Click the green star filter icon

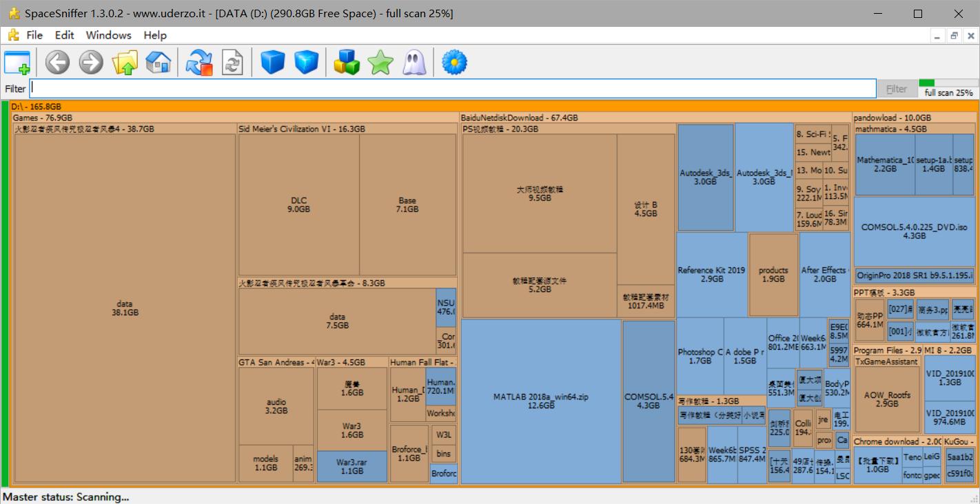(380, 62)
